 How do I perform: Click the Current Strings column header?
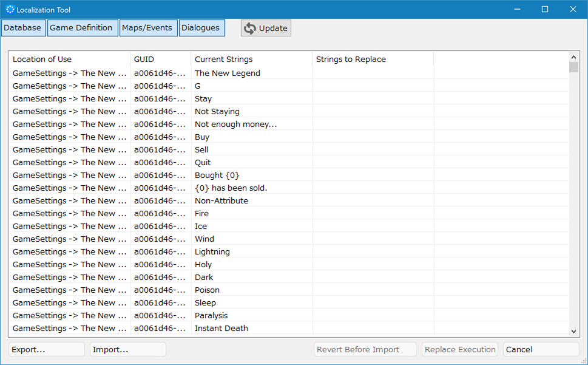(251, 60)
